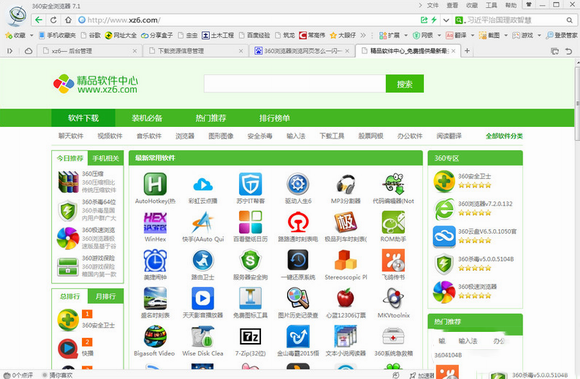Click the ROM helper green icon
580x379 pixels.
click(x=393, y=222)
